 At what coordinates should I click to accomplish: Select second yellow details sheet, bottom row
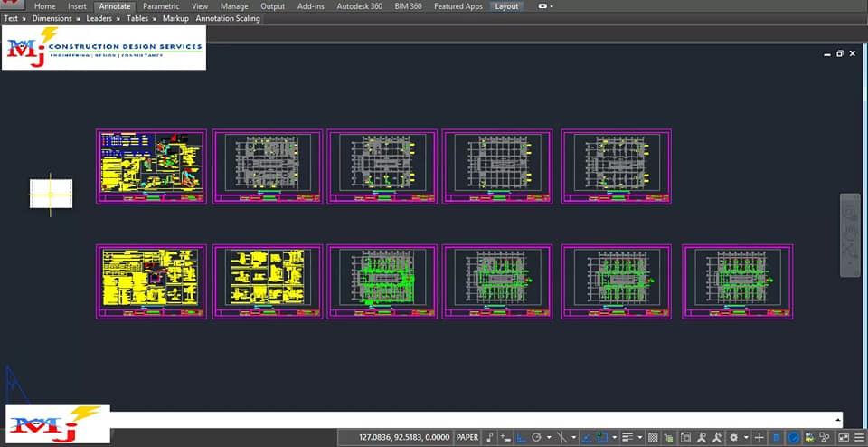(268, 281)
